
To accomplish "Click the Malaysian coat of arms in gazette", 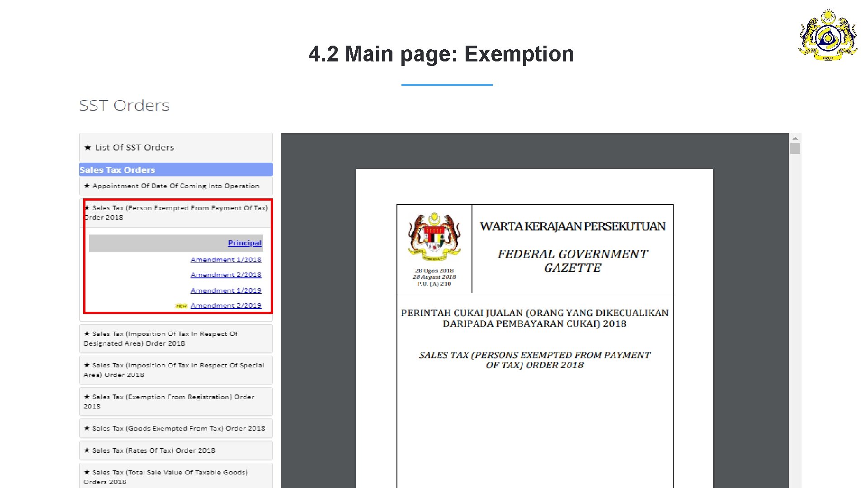I will [434, 236].
